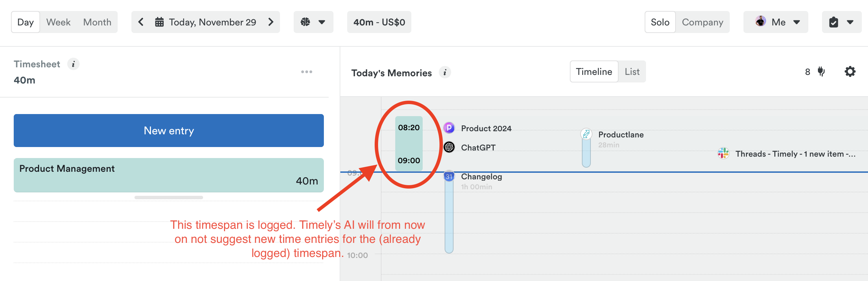Screen dimensions: 868x281
Task: Open Timesheet three-dot options menu
Action: pyautogui.click(x=306, y=72)
